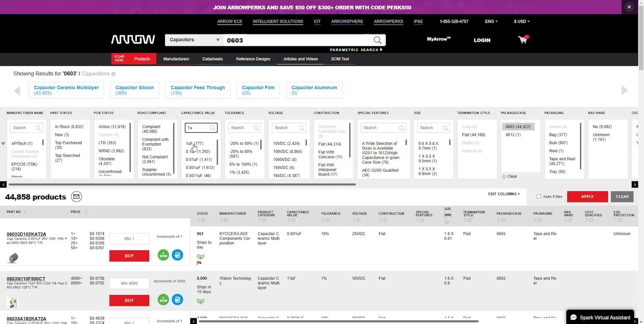
Task: Remove the Capacitors filter from the results breadcrumb
Action: tap(113, 74)
